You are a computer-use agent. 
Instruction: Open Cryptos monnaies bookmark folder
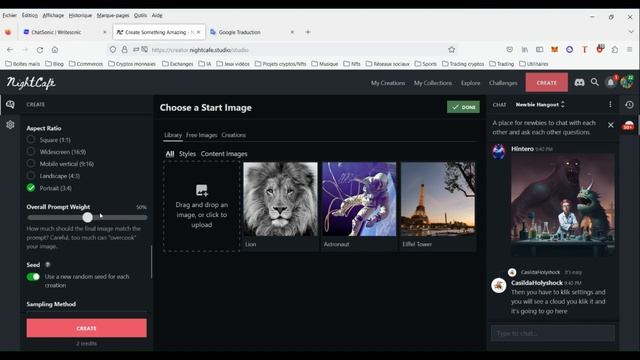132,64
